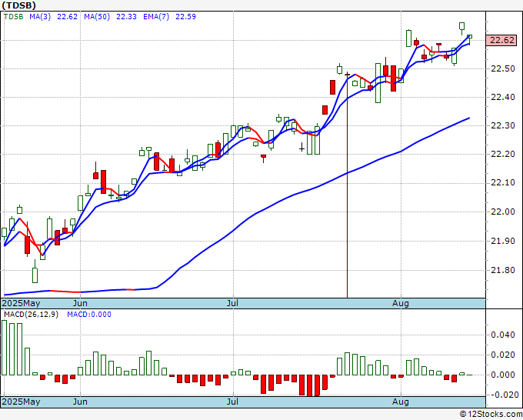Click the MA(50) value 22.33
The height and width of the screenshot is (420, 523).
126,17
